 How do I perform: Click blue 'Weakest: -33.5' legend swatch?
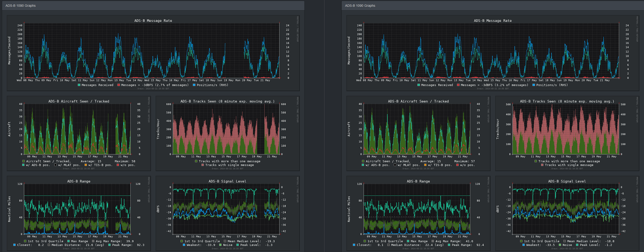pos(524,245)
